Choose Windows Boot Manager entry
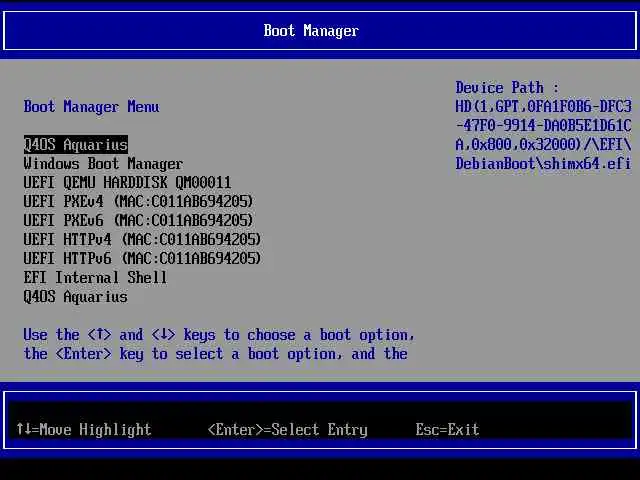This screenshot has height=480, width=640. pos(103,164)
